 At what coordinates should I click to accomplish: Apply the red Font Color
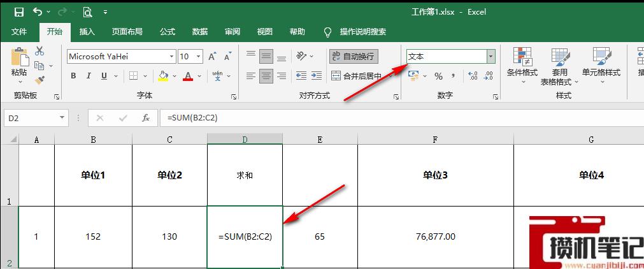coord(188,76)
